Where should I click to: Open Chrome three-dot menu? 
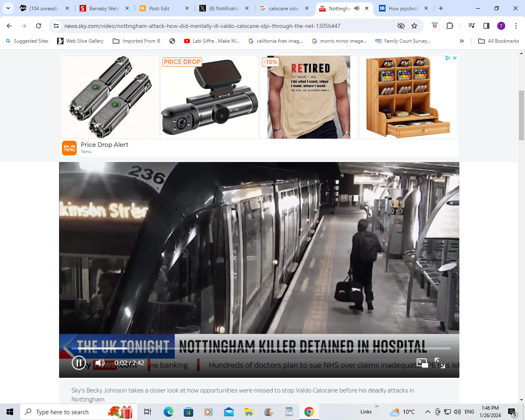point(516,26)
